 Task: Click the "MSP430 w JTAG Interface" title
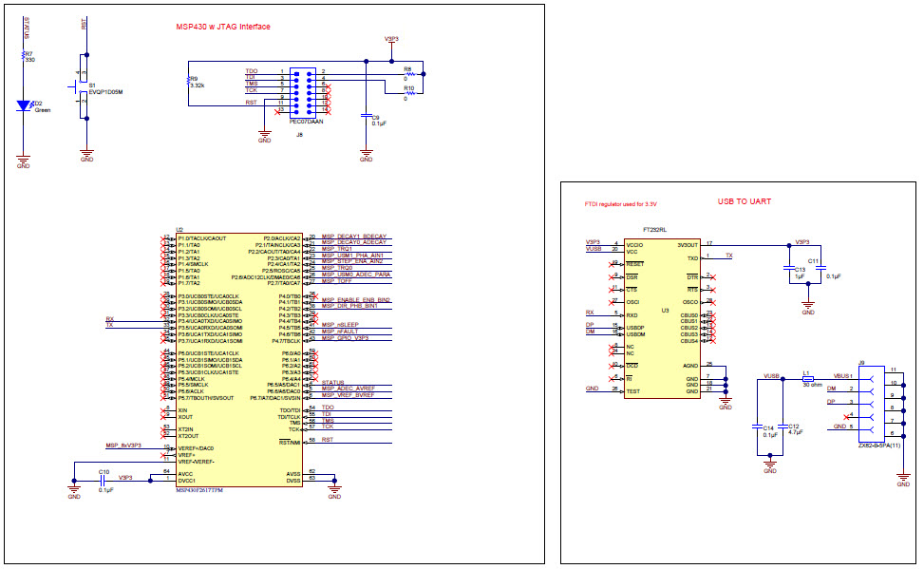pyautogui.click(x=223, y=27)
